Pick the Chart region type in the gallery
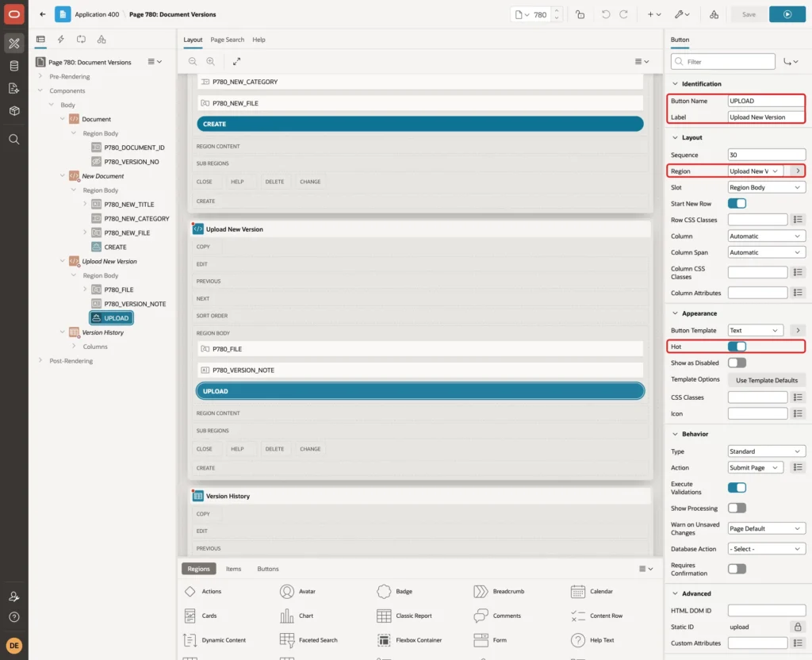This screenshot has width=812, height=660. pyautogui.click(x=297, y=616)
